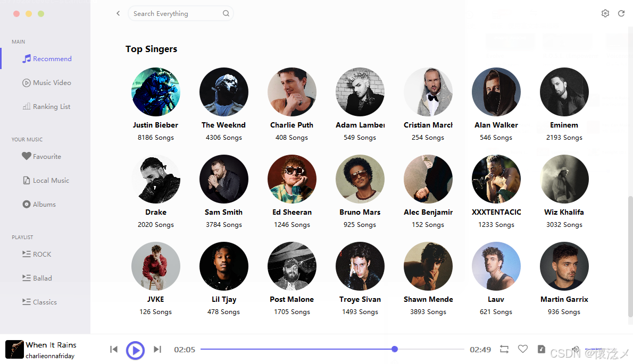Skip to the previous track
The height and width of the screenshot is (364, 633).
pos(114,349)
